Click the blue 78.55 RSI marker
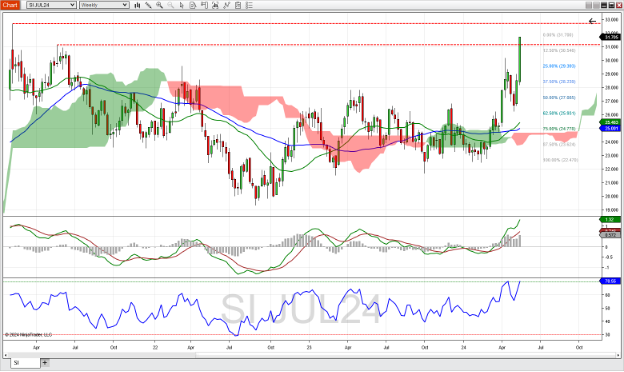The image size is (624, 372). click(x=610, y=281)
